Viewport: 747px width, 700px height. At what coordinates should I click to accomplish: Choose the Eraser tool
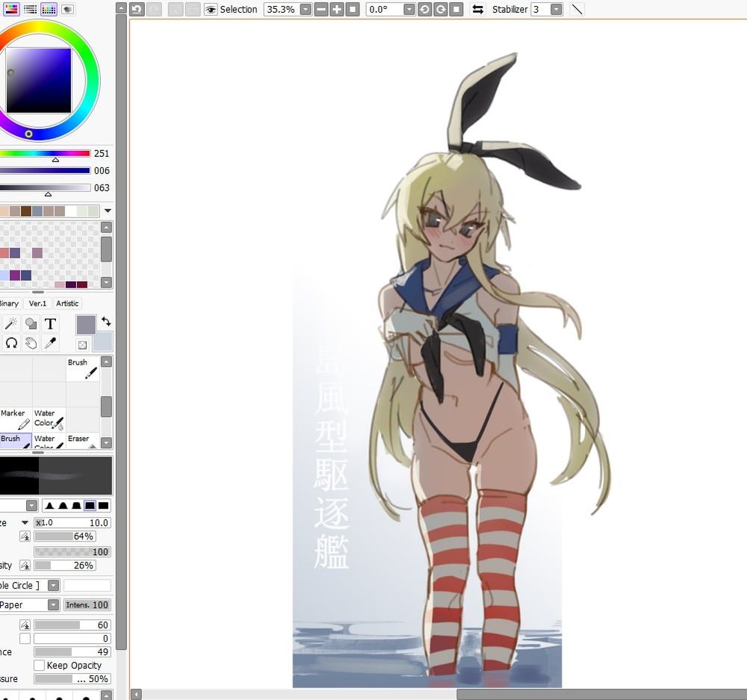click(83, 441)
